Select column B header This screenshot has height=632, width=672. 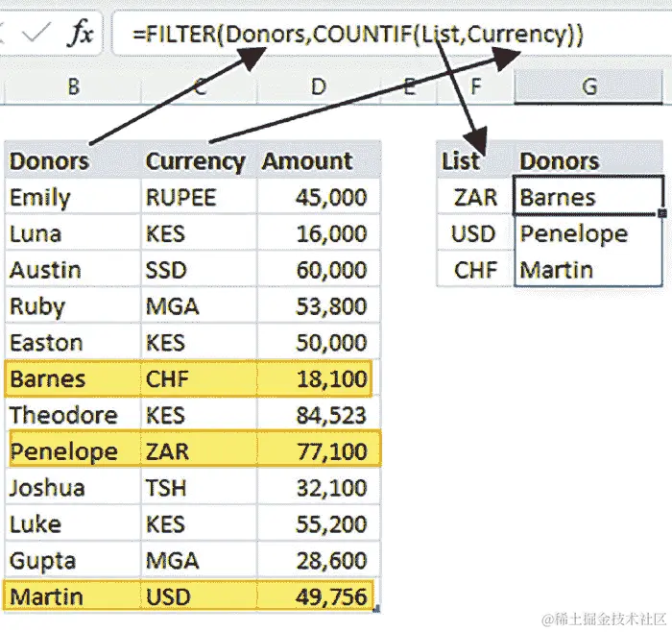[73, 86]
